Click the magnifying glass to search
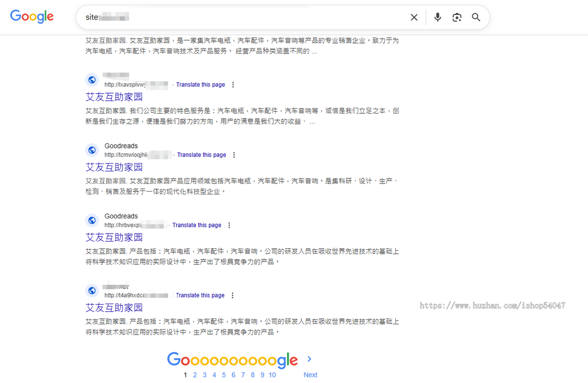588x383 pixels. pyautogui.click(x=476, y=17)
